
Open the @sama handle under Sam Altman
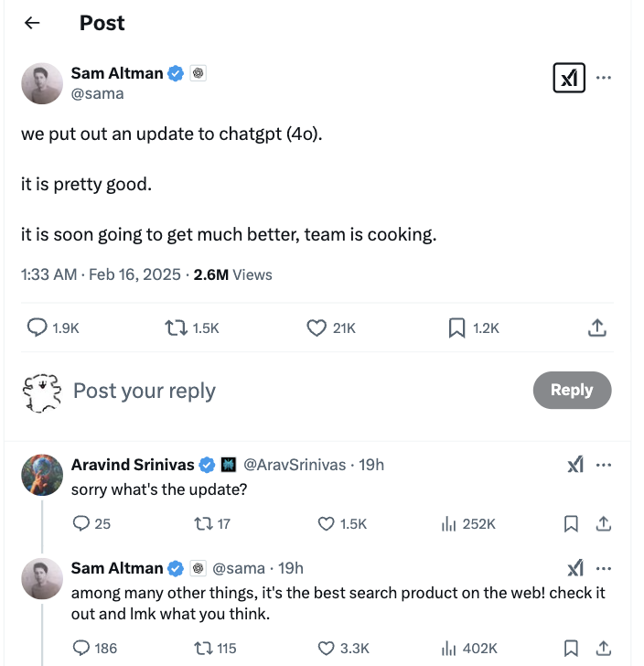click(x=97, y=93)
